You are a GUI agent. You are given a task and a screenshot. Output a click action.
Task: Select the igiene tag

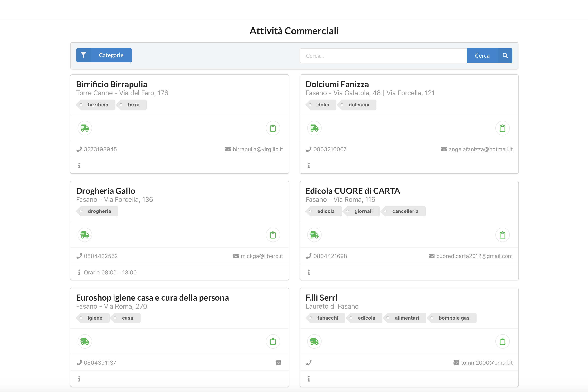[x=93, y=318]
